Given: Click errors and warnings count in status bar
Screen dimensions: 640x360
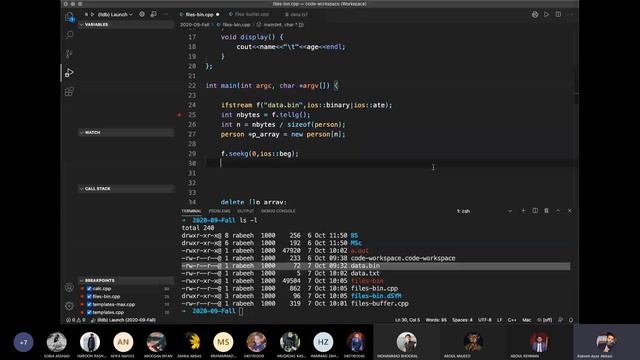Looking at the screenshot, I should coord(76,320).
